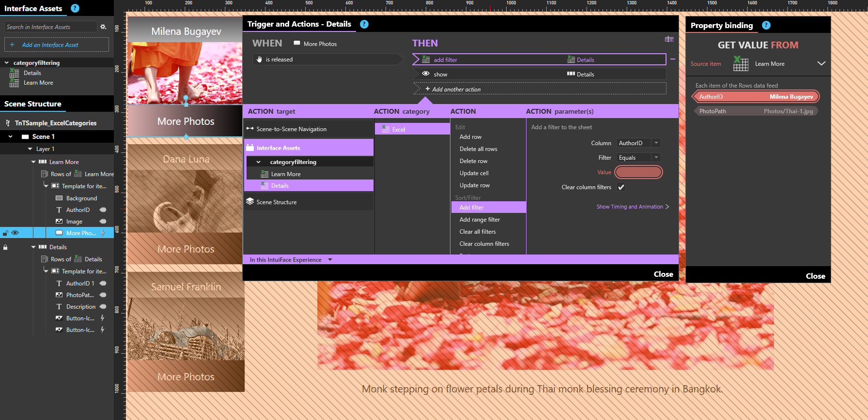Click the collapse panel icon in THEN section
This screenshot has width=868, height=420.
pos(669,39)
